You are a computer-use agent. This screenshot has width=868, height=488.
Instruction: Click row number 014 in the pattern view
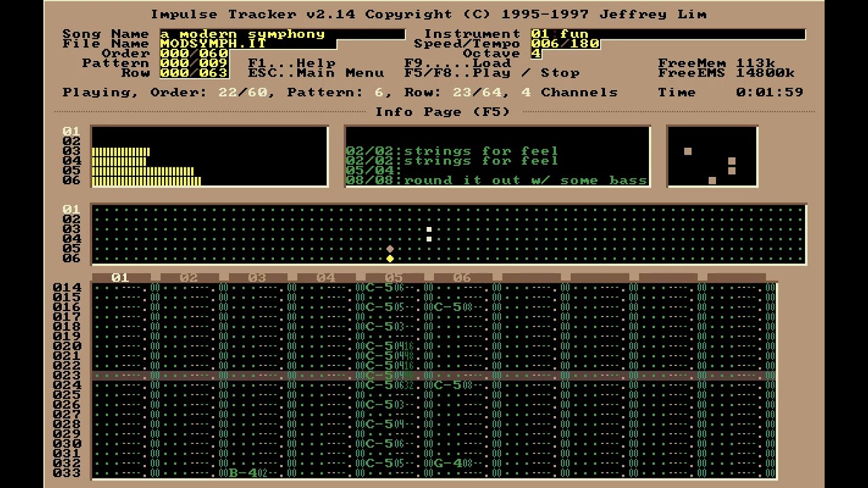67,287
